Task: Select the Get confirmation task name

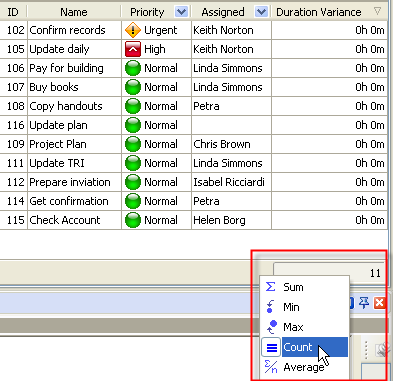Action: [x=69, y=201]
